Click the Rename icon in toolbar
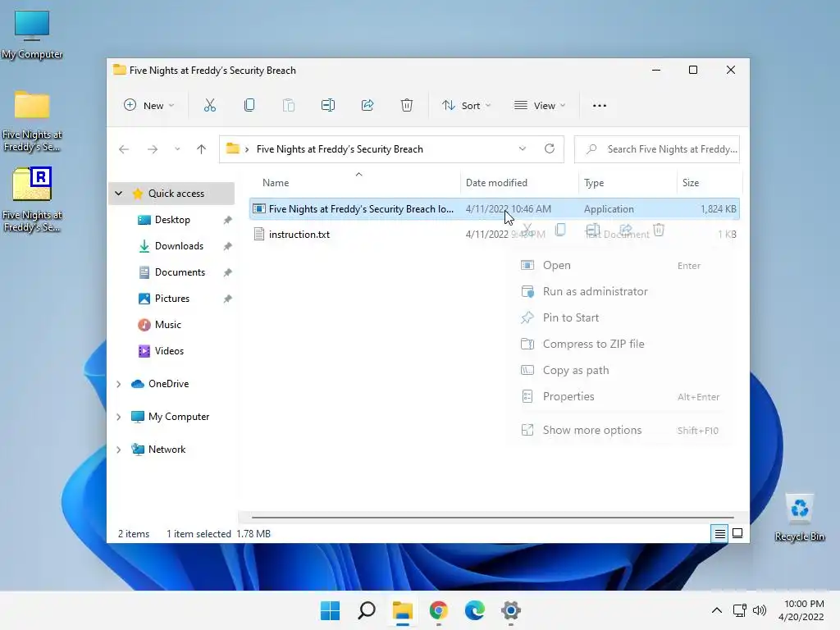 pos(328,106)
